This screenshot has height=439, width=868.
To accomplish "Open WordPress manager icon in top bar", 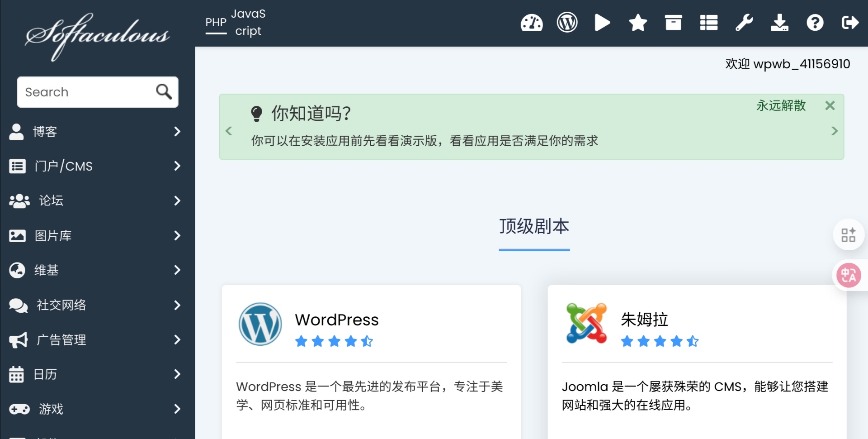I will tap(567, 23).
